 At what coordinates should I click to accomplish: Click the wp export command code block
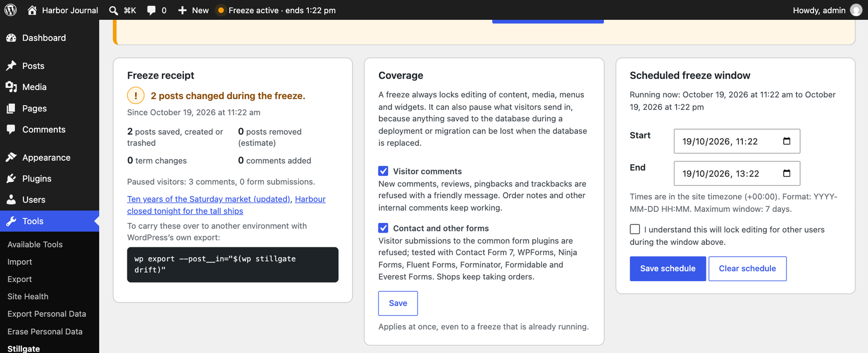click(233, 265)
